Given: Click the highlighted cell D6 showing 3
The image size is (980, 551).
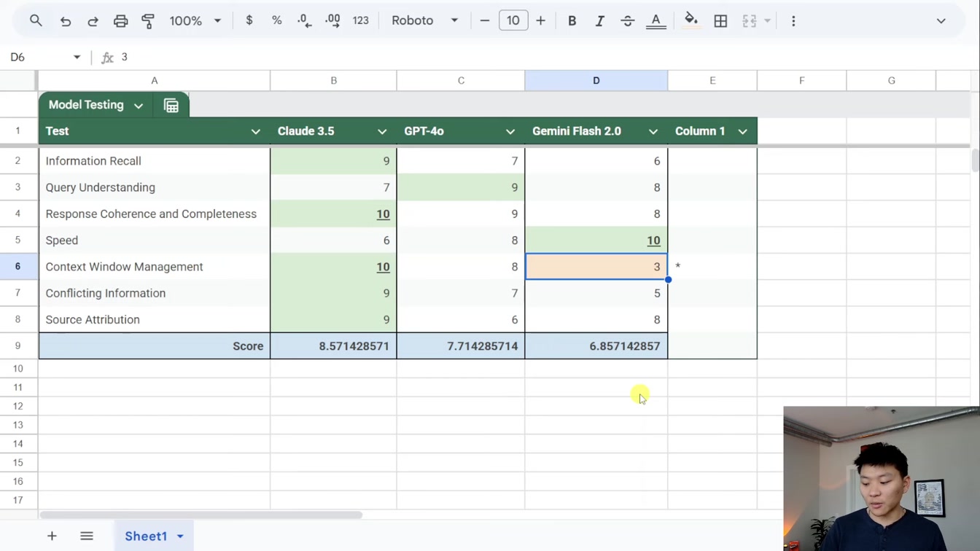Looking at the screenshot, I should [596, 267].
